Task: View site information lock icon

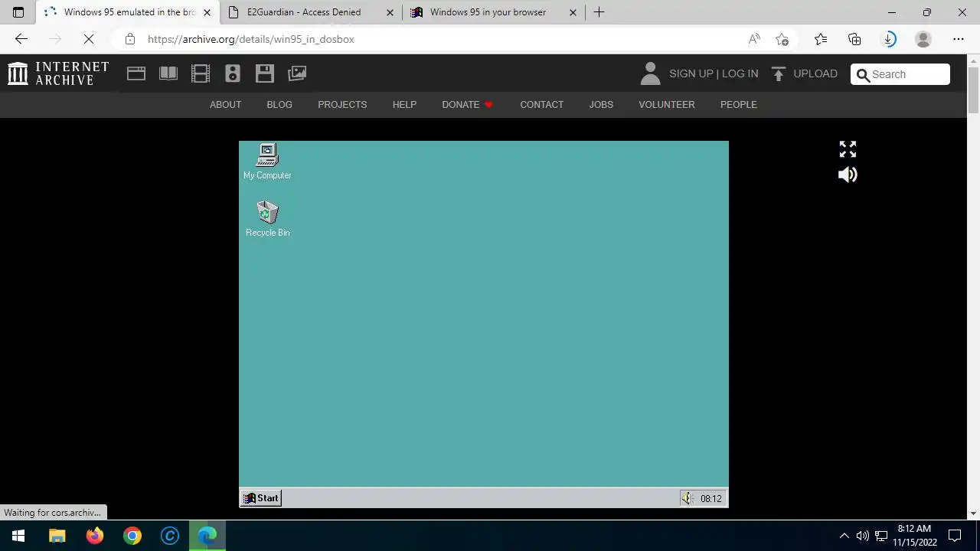Action: click(x=130, y=39)
